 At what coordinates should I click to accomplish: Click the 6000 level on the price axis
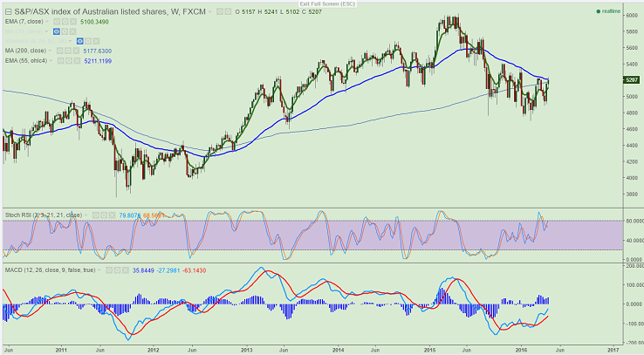631,15
